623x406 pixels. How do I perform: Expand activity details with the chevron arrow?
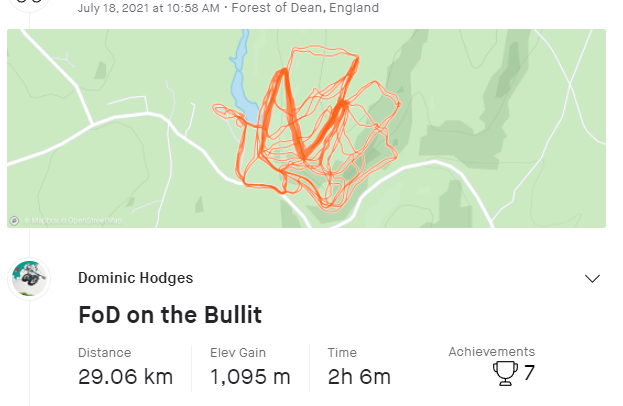click(592, 278)
